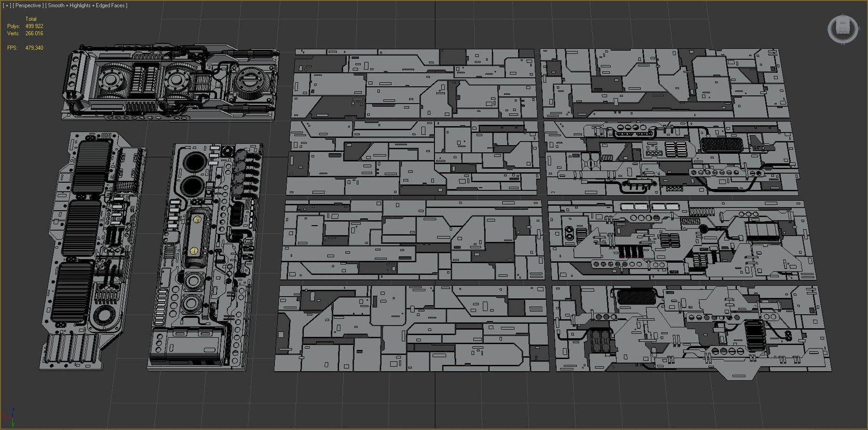This screenshot has height=430, width=868.
Task: Open the viewport [ + ] general menu
Action: [x=7, y=5]
